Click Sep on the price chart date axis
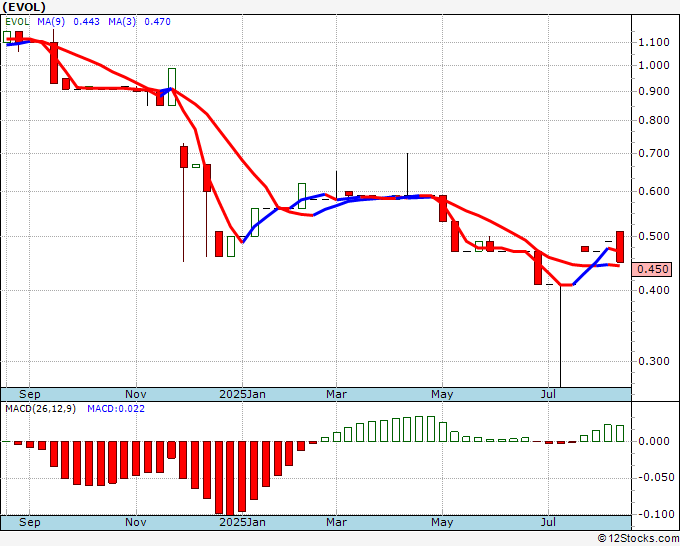 pyautogui.click(x=29, y=394)
